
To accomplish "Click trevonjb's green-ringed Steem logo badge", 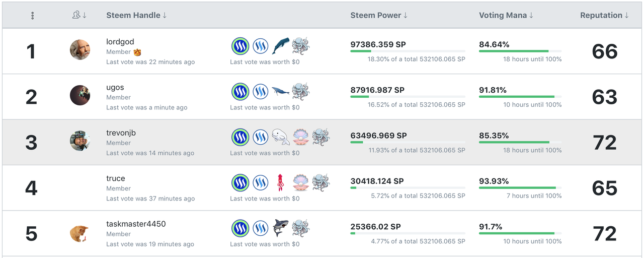I will (240, 138).
